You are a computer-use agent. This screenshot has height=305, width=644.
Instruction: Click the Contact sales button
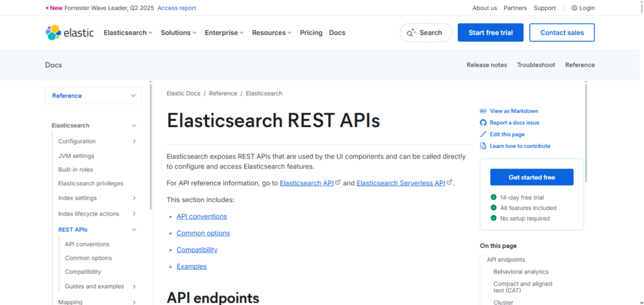click(x=562, y=33)
